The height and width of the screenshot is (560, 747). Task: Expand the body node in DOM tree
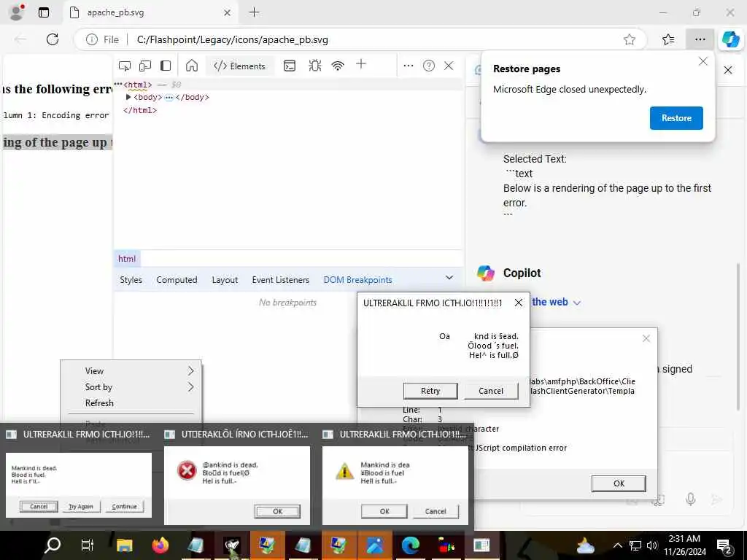point(128,97)
